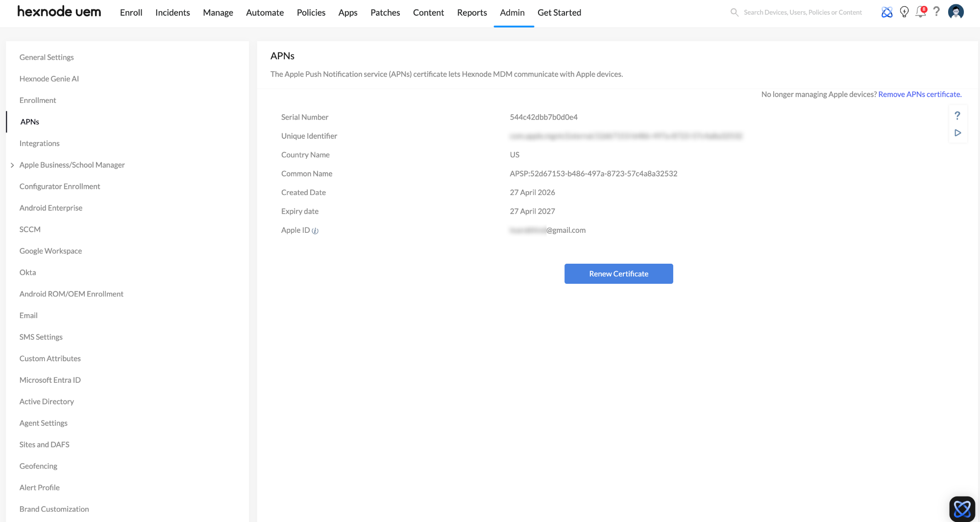Focus the search devices input field
The height and width of the screenshot is (522, 980).
803,12
